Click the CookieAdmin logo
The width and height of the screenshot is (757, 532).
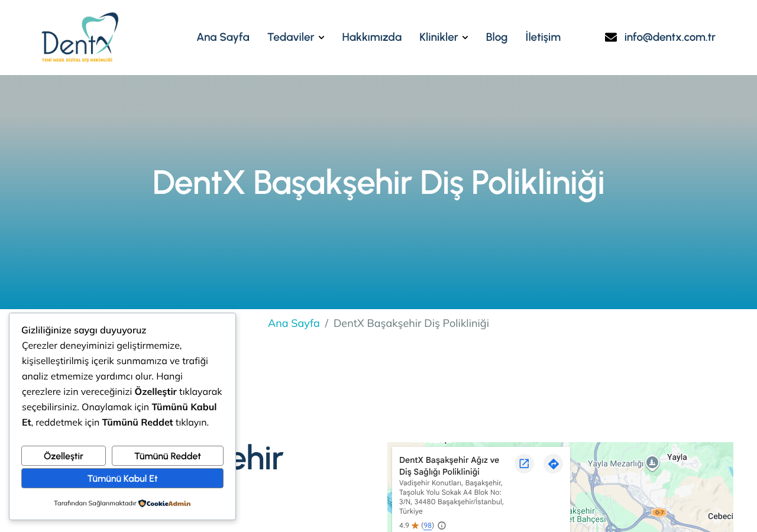pyautogui.click(x=164, y=504)
